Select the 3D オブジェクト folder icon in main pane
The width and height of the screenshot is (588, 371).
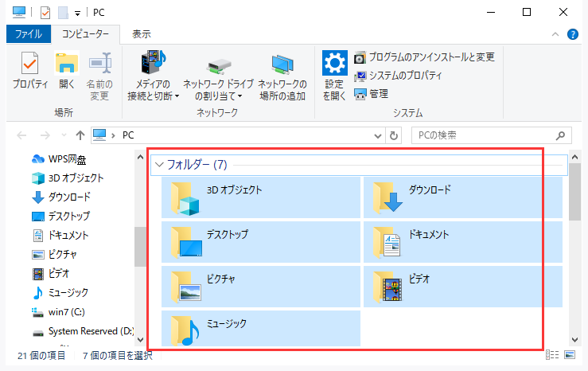tap(187, 199)
